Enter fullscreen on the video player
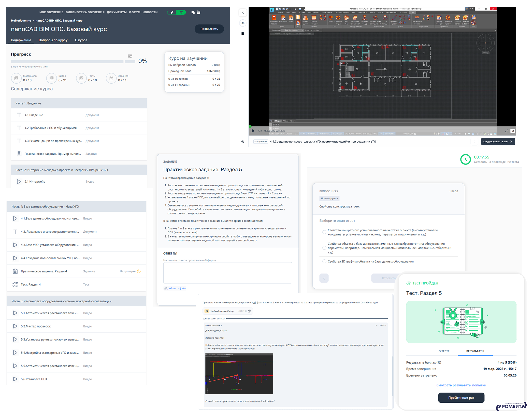The width and height of the screenshot is (532, 414). [x=506, y=131]
